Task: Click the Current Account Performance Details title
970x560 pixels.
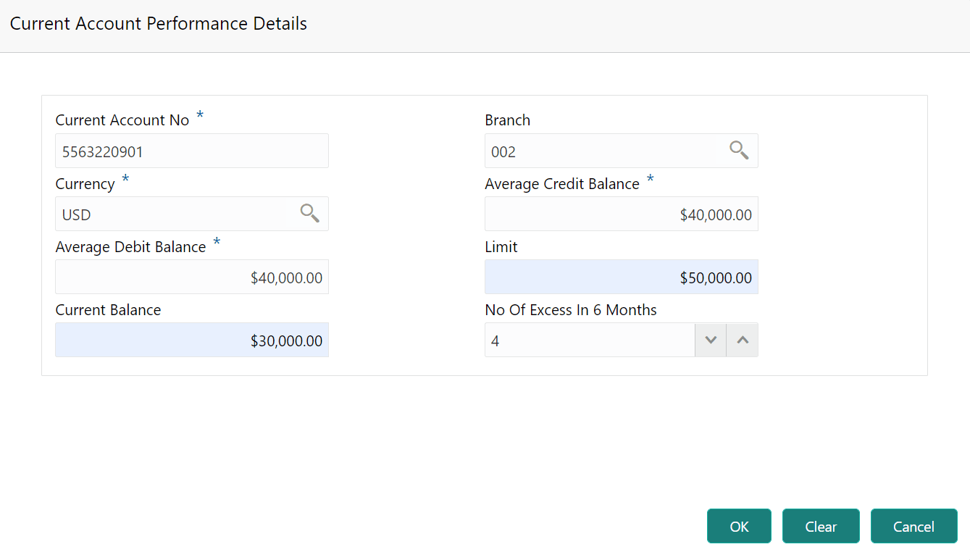Action: coord(159,24)
